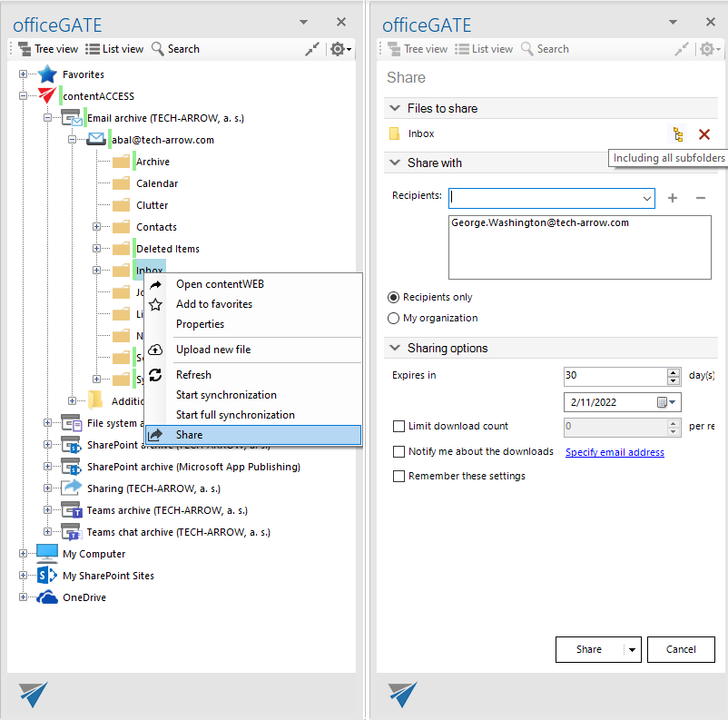Viewport: 728px width, 720px height.
Task: Click the 'Specify email address' link
Action: pyautogui.click(x=615, y=451)
